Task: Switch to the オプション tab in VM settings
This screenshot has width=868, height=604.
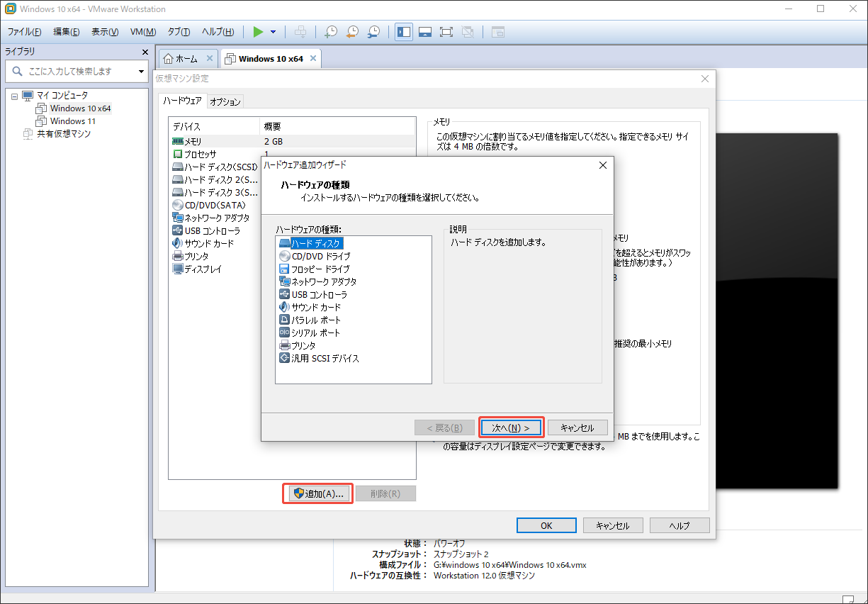Action: tap(225, 101)
